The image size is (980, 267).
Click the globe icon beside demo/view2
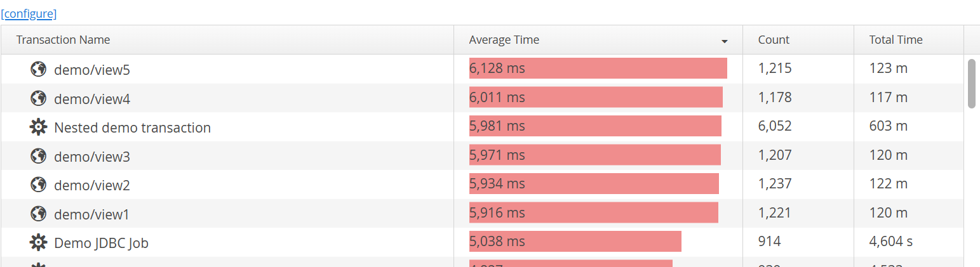38,185
